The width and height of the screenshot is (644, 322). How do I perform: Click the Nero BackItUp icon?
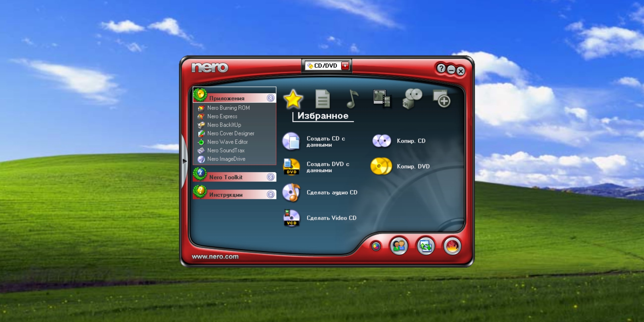[201, 125]
